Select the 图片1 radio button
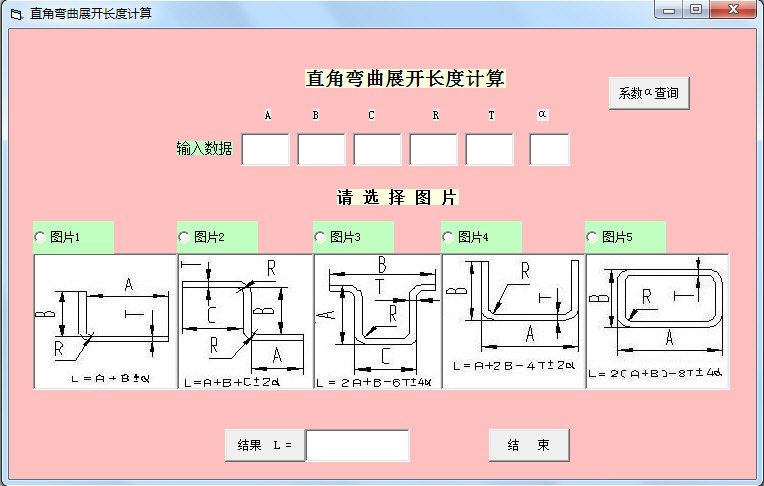 [x=73, y=237]
